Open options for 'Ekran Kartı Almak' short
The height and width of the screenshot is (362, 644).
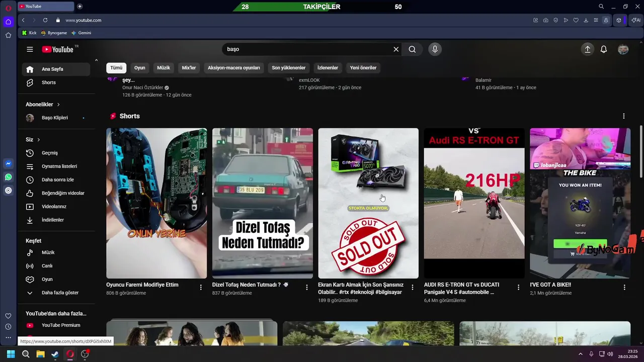tap(413, 287)
